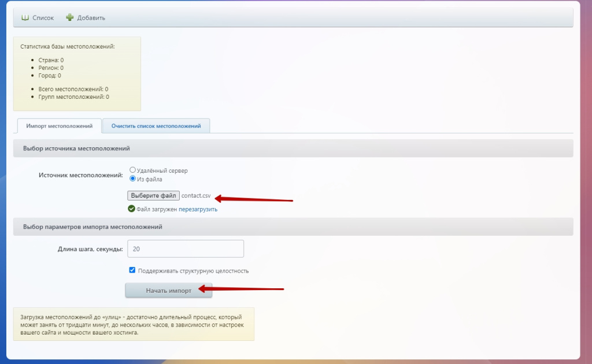
Task: Focus the Длина шага seconds input field
Action: pyautogui.click(x=185, y=249)
